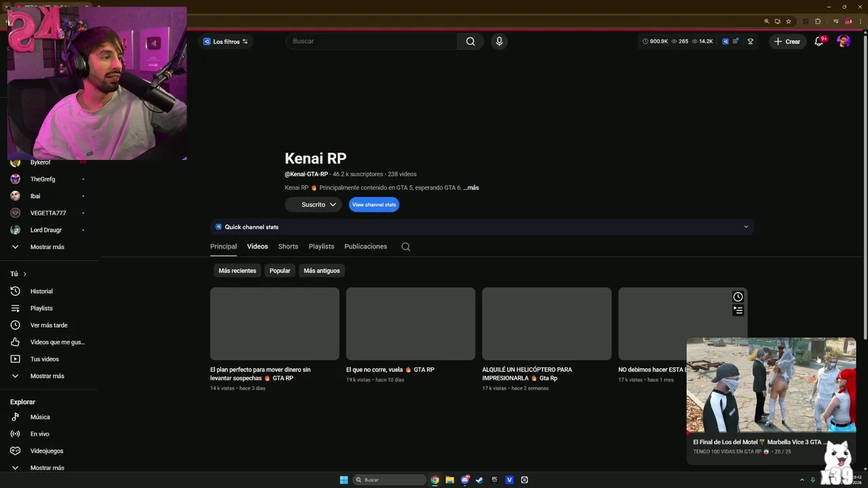Expand Mostrar más under Explorar

(47, 468)
